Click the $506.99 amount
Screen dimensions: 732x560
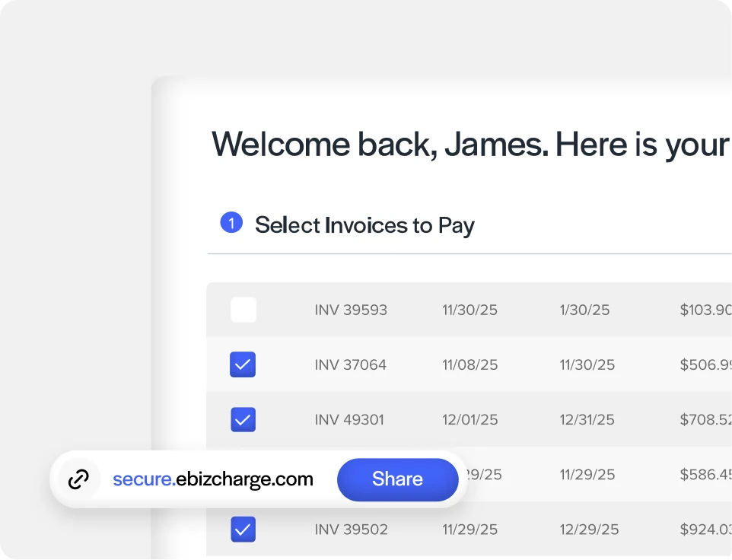(705, 364)
